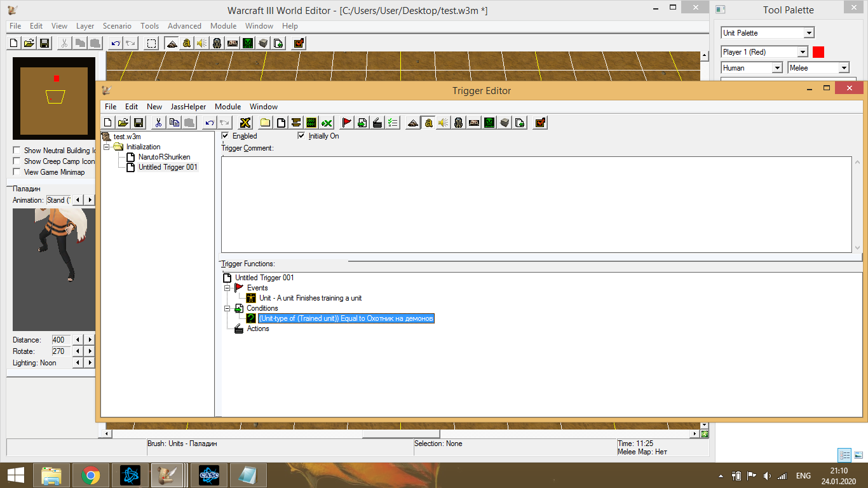
Task: Open JassHelper menu in Trigger Editor
Action: (x=188, y=107)
